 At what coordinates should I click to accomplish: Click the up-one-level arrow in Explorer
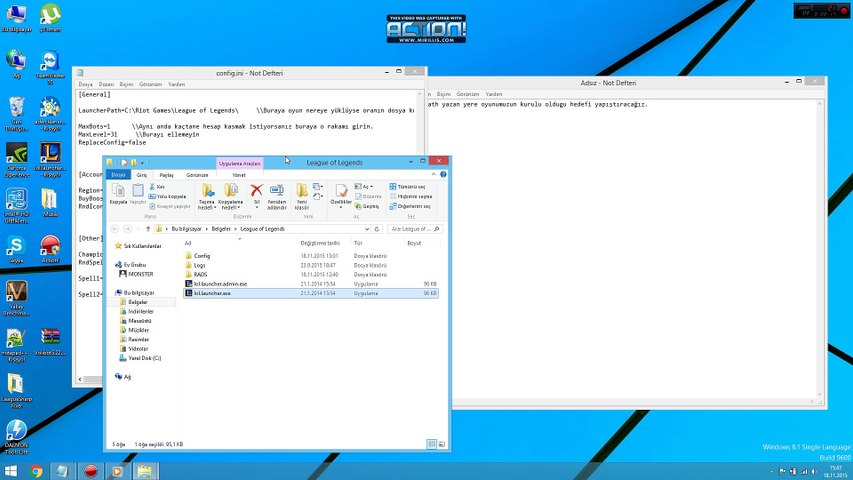[x=147, y=229]
